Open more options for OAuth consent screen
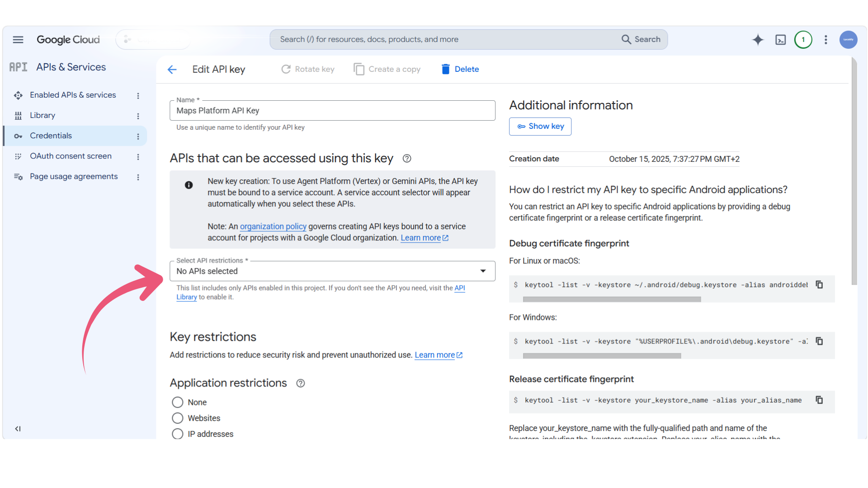The image size is (868, 488). tap(138, 157)
